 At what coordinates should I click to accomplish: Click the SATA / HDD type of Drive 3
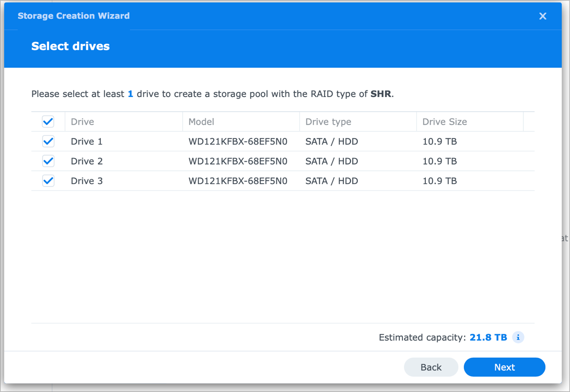(x=332, y=181)
